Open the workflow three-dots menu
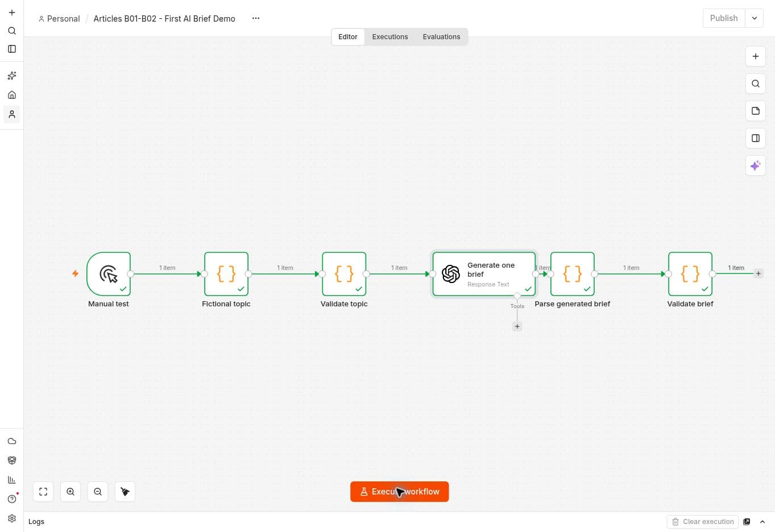This screenshot has height=532, width=775. click(x=256, y=18)
